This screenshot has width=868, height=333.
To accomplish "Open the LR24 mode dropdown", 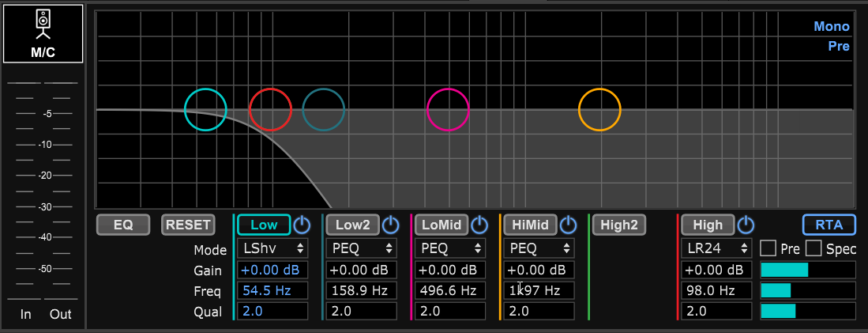I will (716, 248).
